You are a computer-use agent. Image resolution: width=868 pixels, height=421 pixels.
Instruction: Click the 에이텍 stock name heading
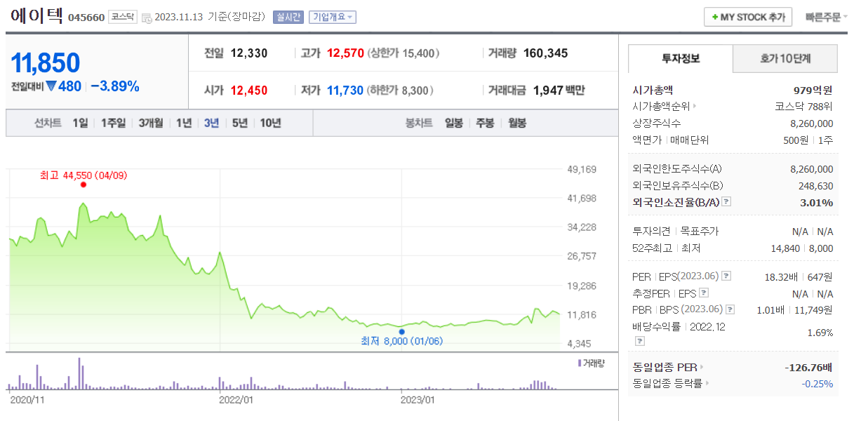(36, 15)
